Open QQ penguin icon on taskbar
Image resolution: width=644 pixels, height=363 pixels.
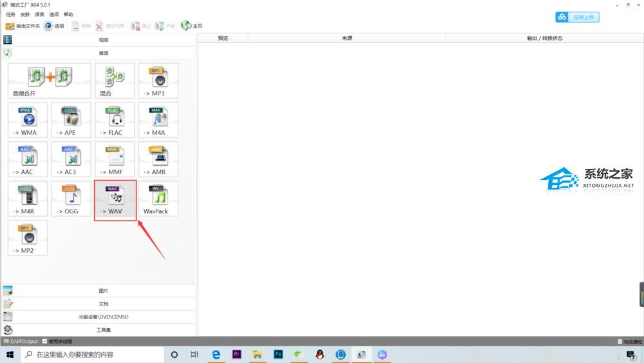pos(320,355)
